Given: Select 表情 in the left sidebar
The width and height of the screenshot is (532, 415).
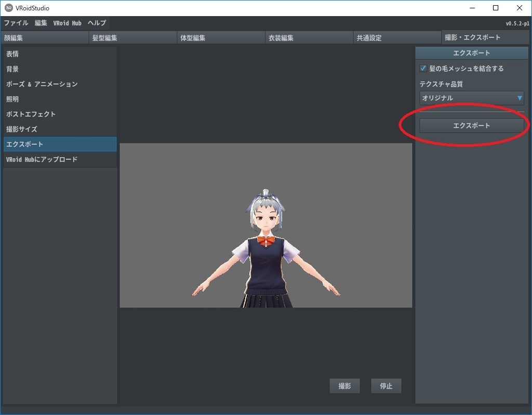Looking at the screenshot, I should tap(60, 54).
